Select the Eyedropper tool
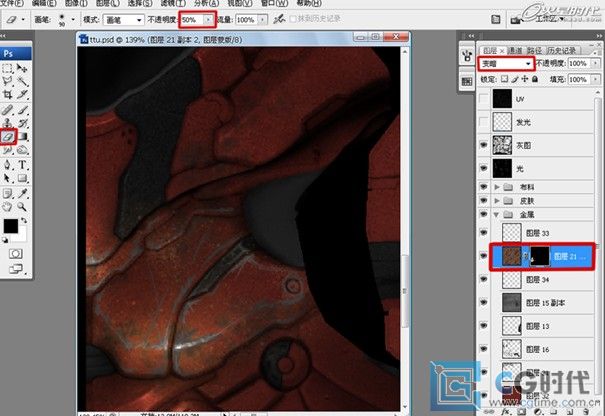605x416 pixels. (22, 193)
